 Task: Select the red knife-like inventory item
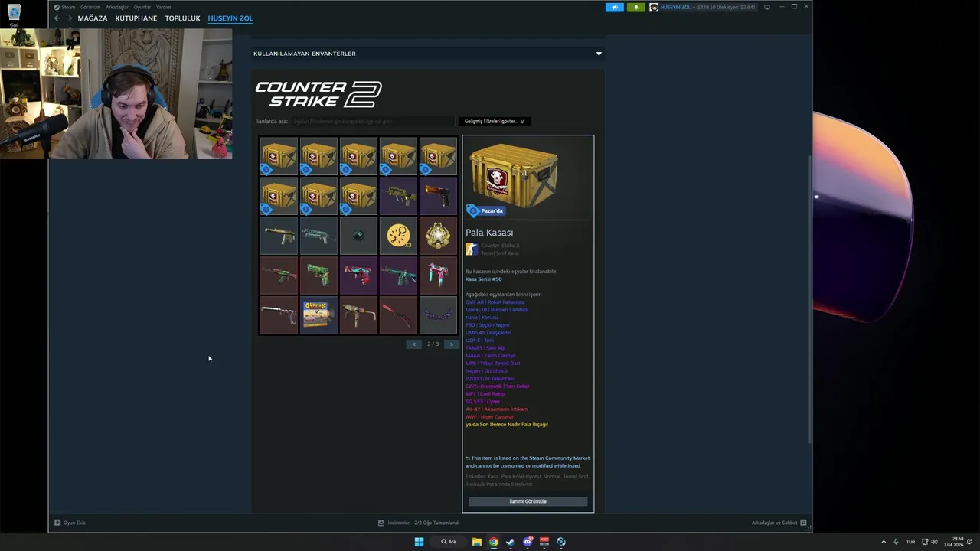398,315
